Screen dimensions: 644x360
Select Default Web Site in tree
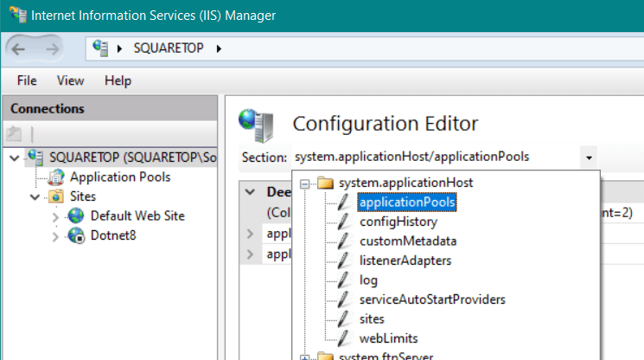[x=137, y=215]
